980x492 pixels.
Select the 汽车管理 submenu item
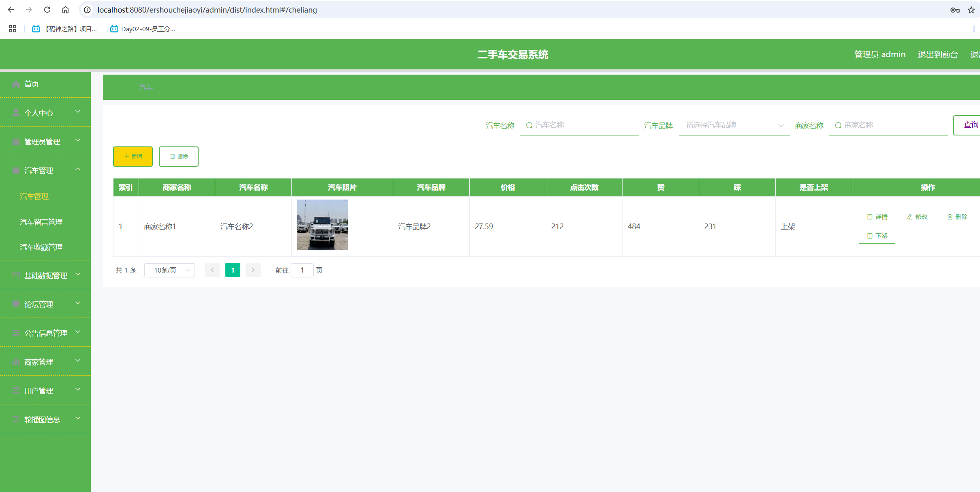[34, 196]
